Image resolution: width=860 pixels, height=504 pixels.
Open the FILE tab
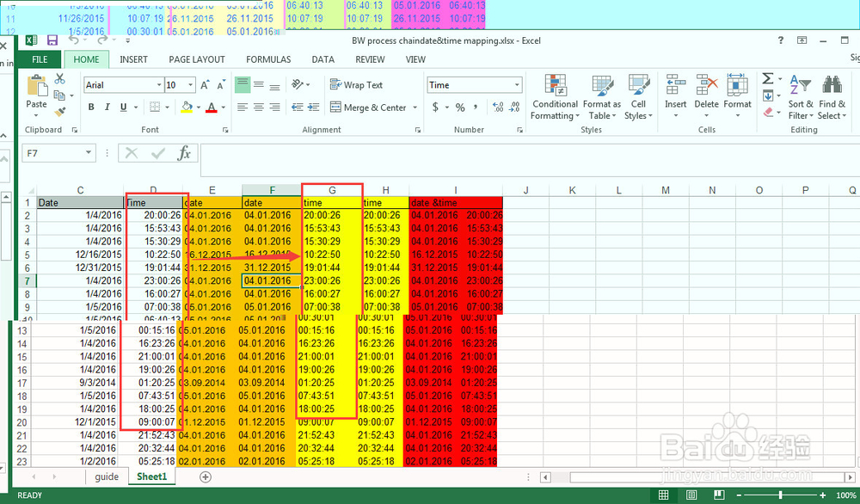(x=40, y=59)
